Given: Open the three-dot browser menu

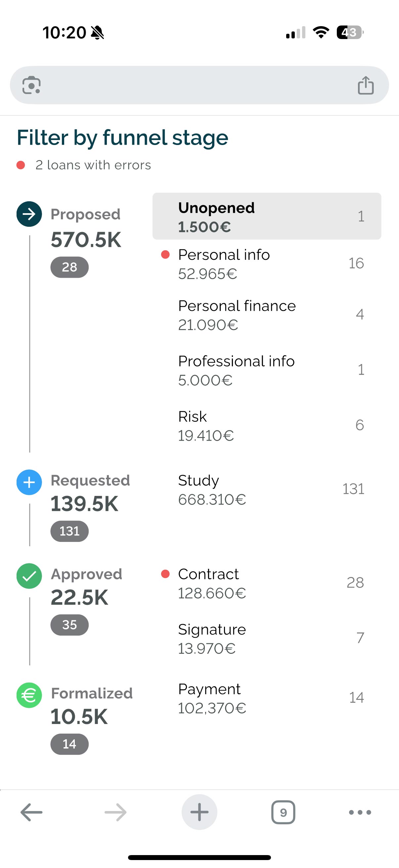Looking at the screenshot, I should (360, 812).
